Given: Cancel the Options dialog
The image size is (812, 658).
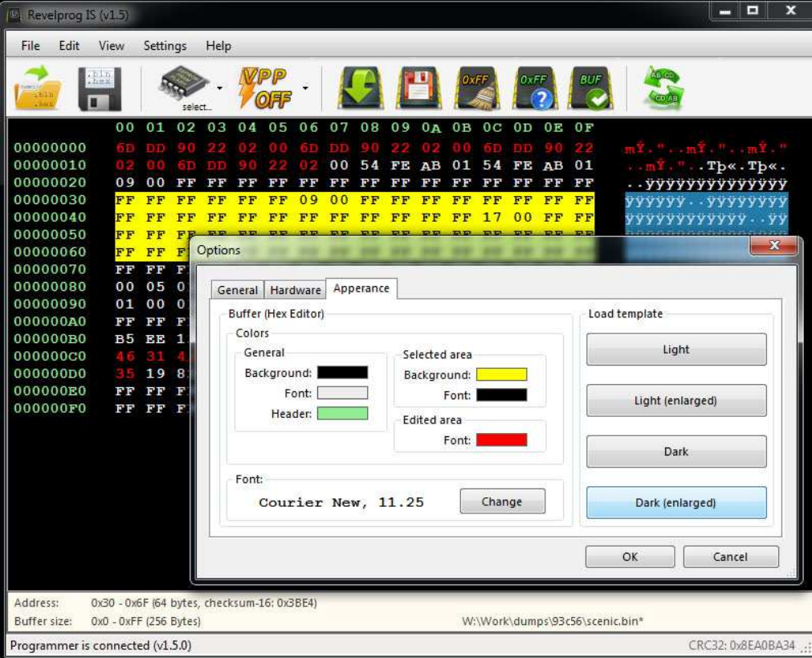Looking at the screenshot, I should coord(731,557).
